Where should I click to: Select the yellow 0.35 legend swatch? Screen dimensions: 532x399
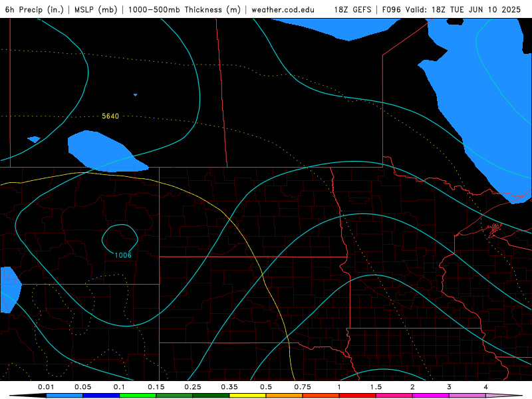click(x=247, y=396)
